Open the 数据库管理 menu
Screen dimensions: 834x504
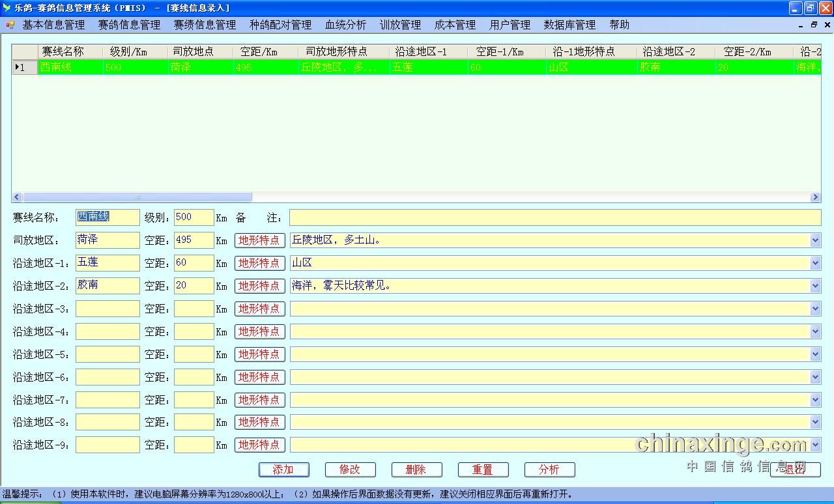(x=569, y=25)
